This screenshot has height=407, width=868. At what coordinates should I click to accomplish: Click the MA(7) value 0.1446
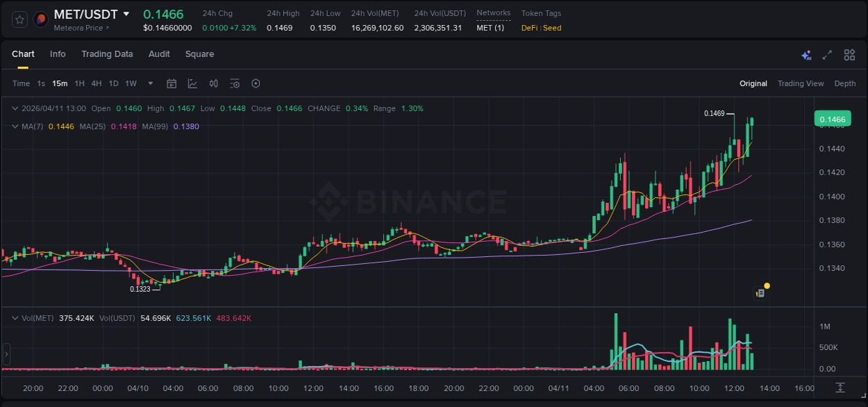(x=61, y=126)
